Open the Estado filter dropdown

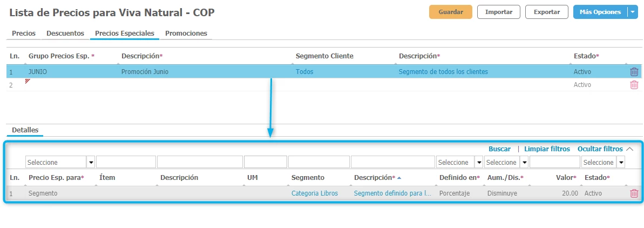[621, 162]
